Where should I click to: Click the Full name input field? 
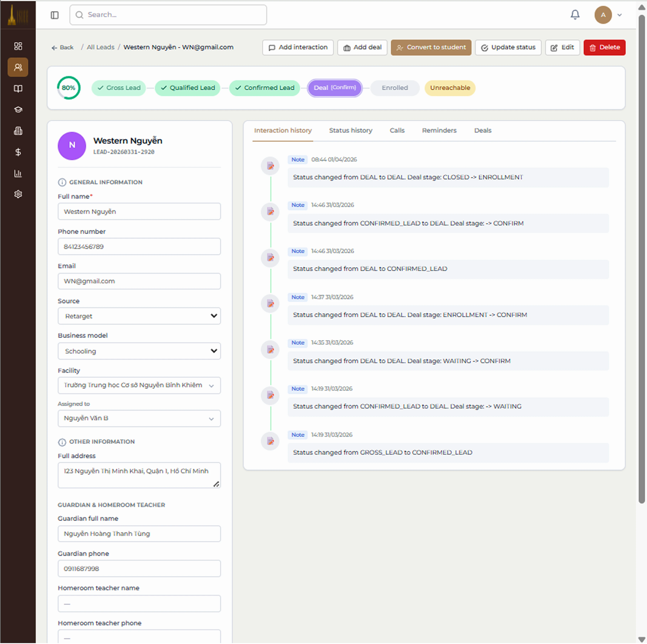(139, 212)
